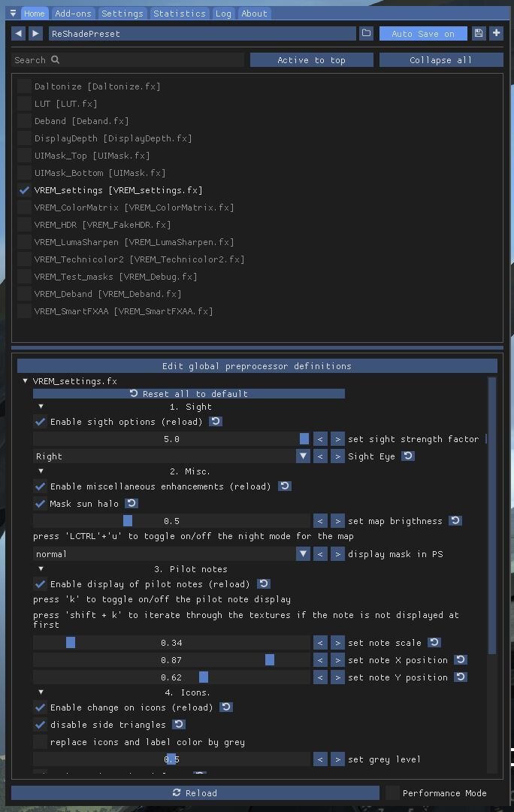Image resolution: width=514 pixels, height=812 pixels.
Task: Enable the VREM_HDR effect checkbox
Action: [x=25, y=225]
